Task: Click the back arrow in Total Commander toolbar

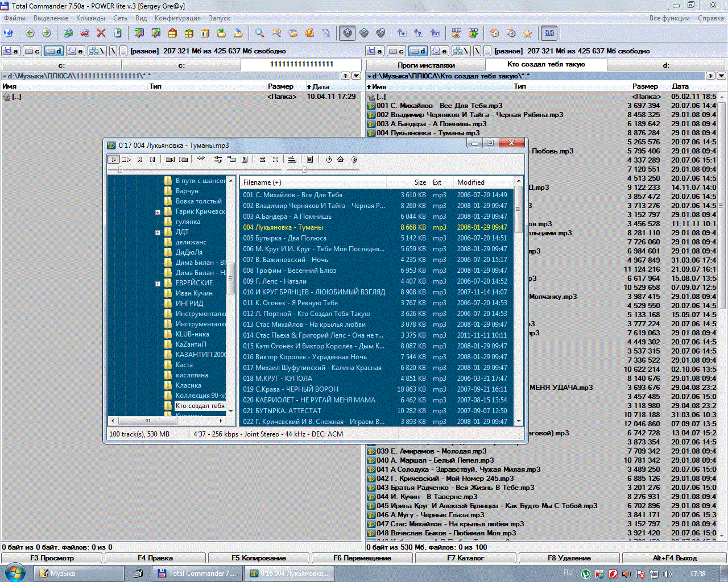Action: (30, 33)
